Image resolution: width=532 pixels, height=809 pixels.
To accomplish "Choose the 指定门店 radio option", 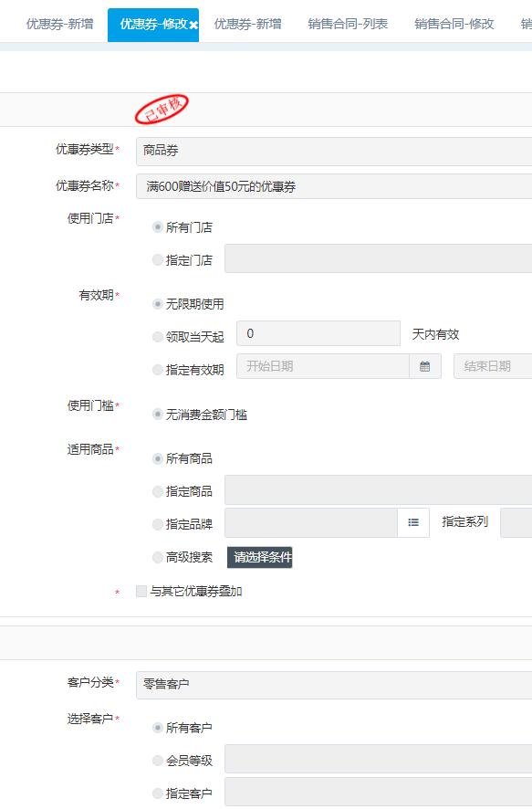I will 158,260.
